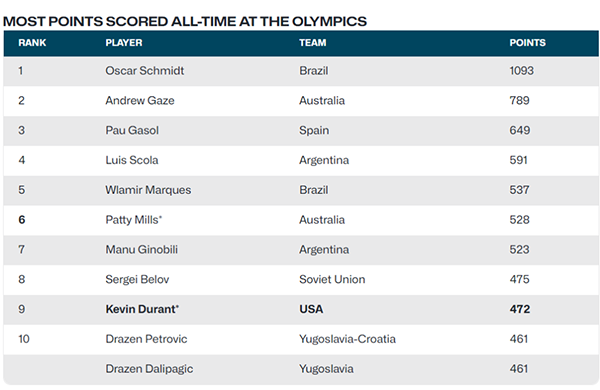Click the POINTS column header
The height and width of the screenshot is (390, 600).
[x=527, y=42]
